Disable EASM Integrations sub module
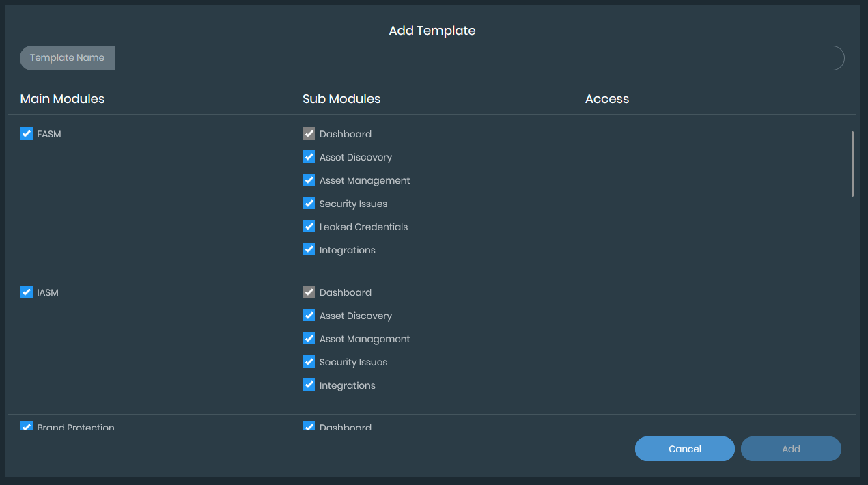 309,250
